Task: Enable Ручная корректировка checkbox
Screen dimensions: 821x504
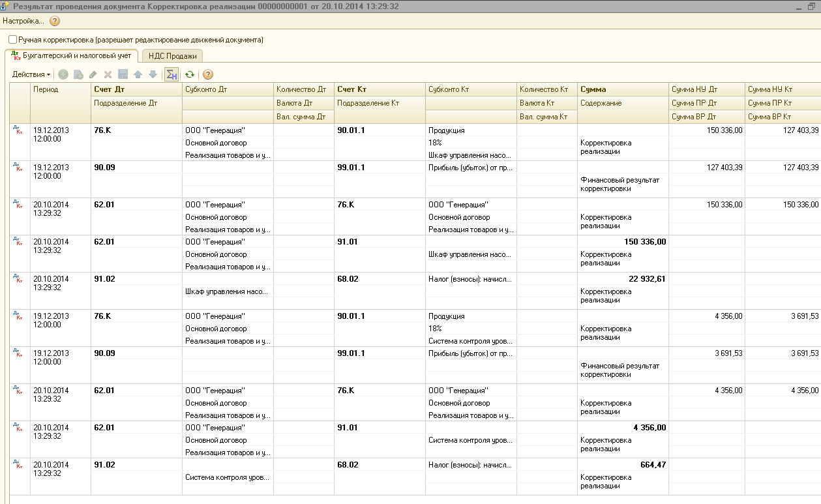Action: tap(13, 40)
